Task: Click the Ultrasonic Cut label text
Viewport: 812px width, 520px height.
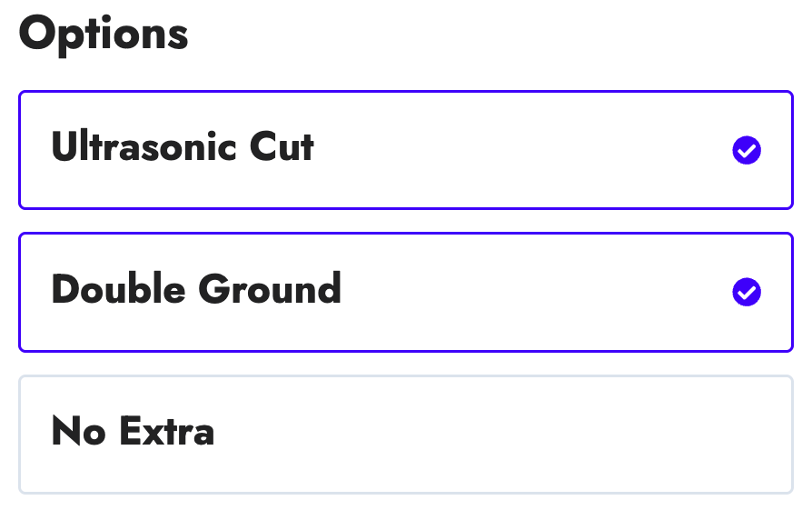Action: point(183,146)
